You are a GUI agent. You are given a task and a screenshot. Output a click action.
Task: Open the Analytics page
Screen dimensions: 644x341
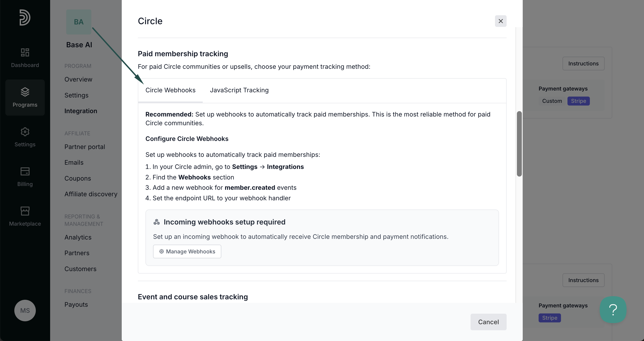coord(78,237)
